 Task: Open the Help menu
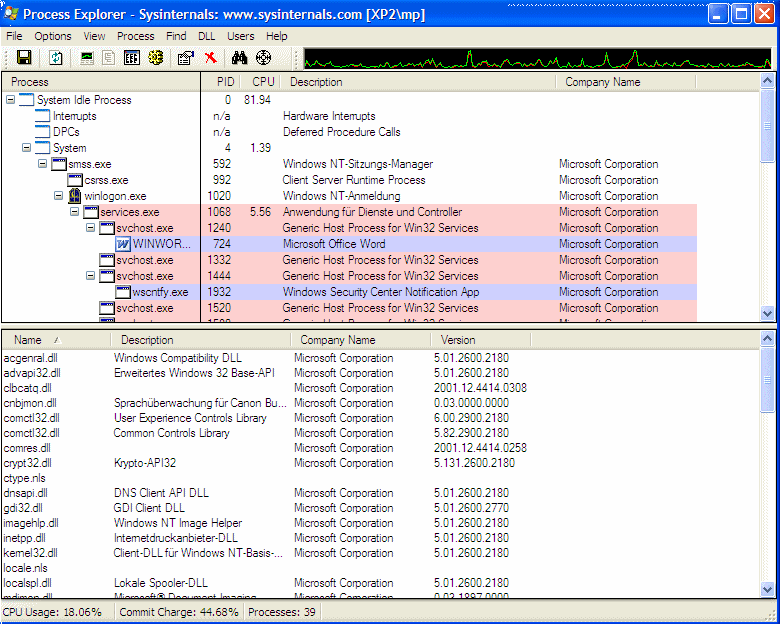[277, 36]
